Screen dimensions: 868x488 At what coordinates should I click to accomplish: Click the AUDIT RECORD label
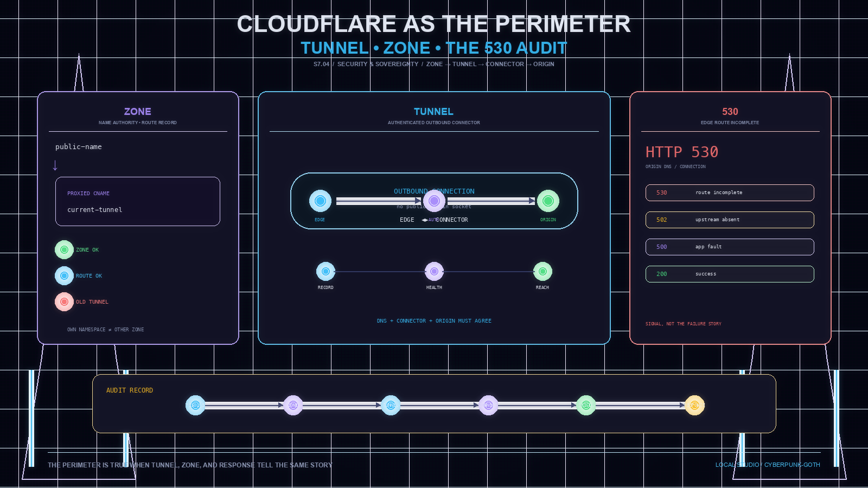[130, 390]
